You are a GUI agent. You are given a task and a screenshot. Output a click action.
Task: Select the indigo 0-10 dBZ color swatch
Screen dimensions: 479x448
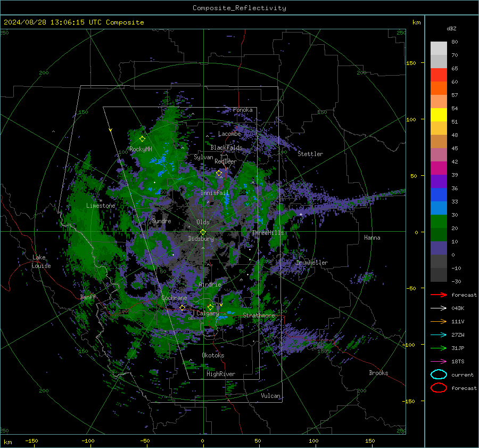439,248
